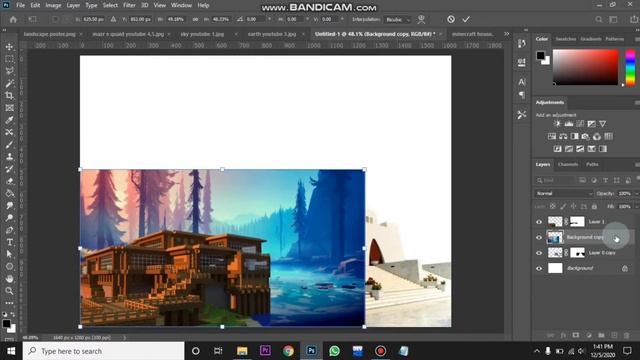Click the hue spectrum slider

(630, 67)
